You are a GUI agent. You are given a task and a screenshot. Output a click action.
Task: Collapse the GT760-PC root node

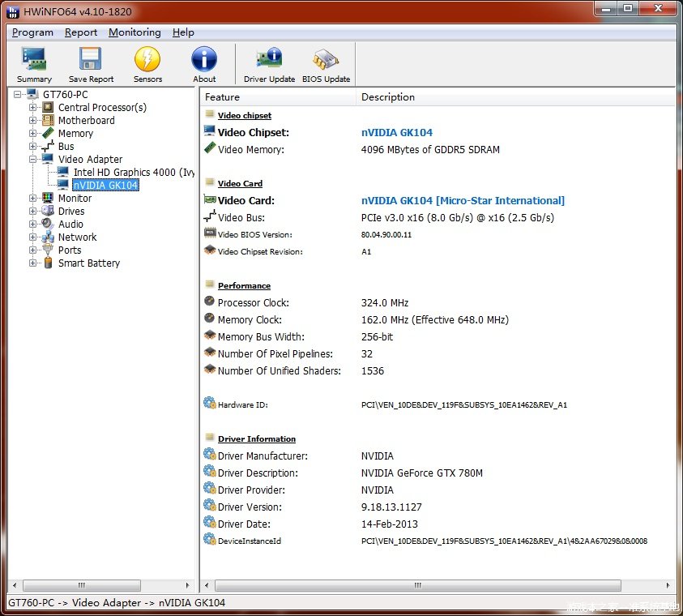18,94
